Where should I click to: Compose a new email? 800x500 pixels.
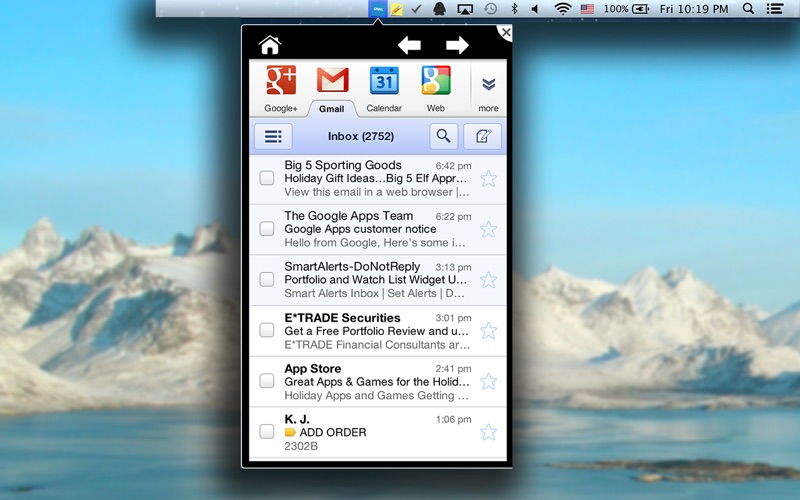[x=482, y=136]
